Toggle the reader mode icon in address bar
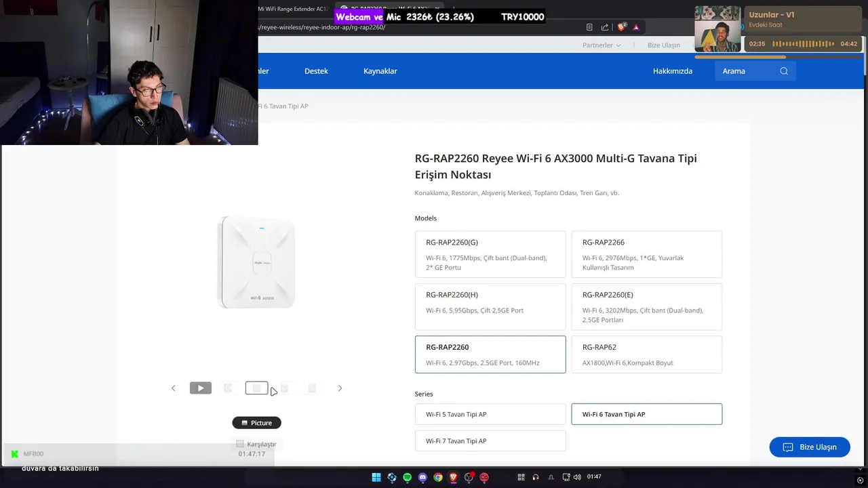The image size is (868, 488). coord(589,27)
